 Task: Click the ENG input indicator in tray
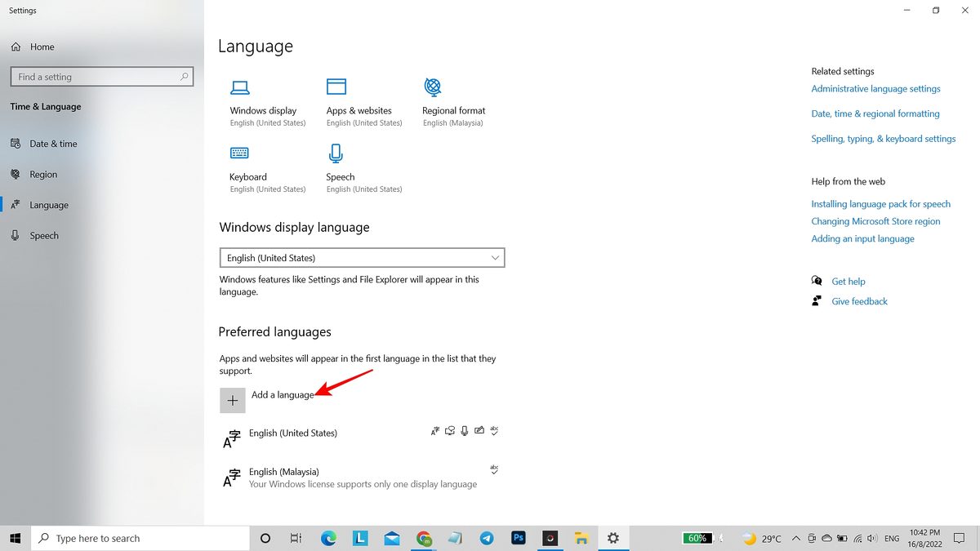coord(892,539)
